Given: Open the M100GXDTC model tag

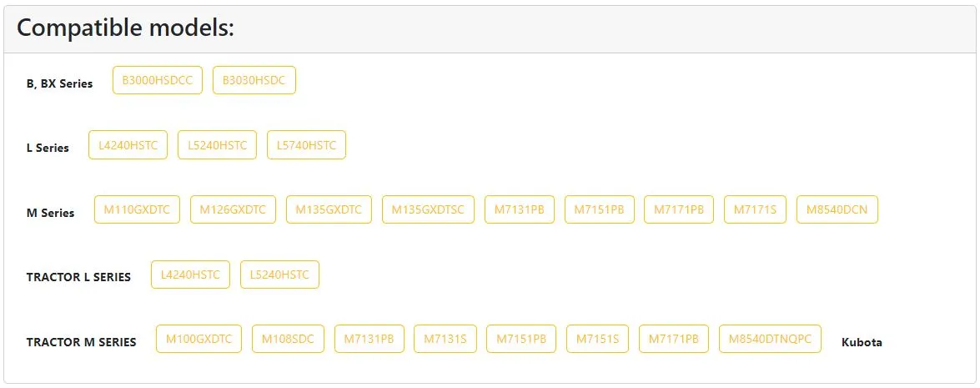Looking at the screenshot, I should [x=199, y=339].
